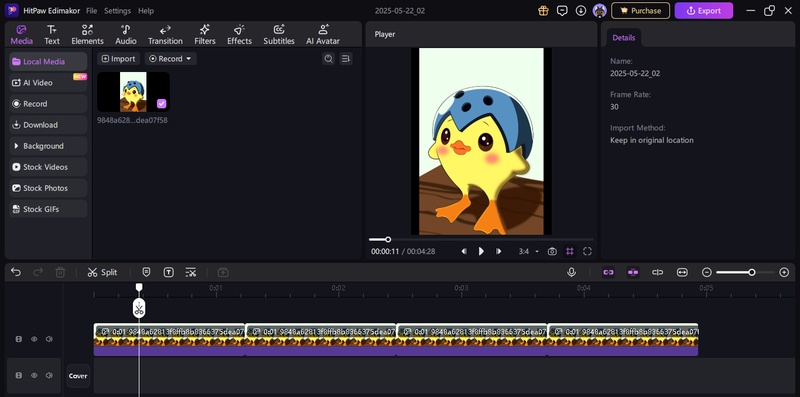
Task: Open the user avatar profile
Action: click(x=599, y=11)
